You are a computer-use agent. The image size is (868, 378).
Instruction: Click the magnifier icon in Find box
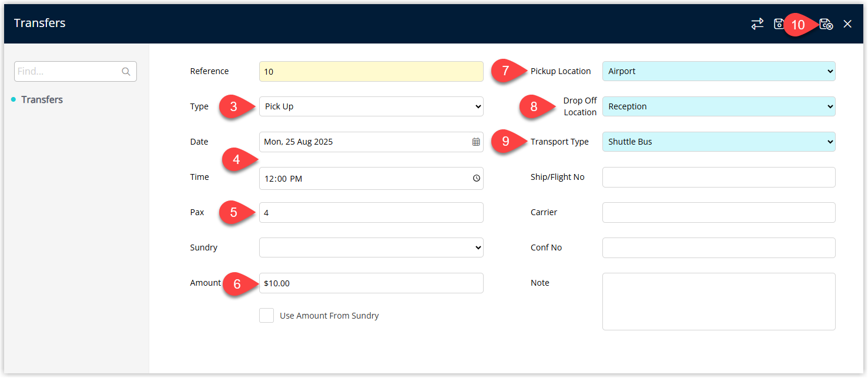[x=126, y=72]
